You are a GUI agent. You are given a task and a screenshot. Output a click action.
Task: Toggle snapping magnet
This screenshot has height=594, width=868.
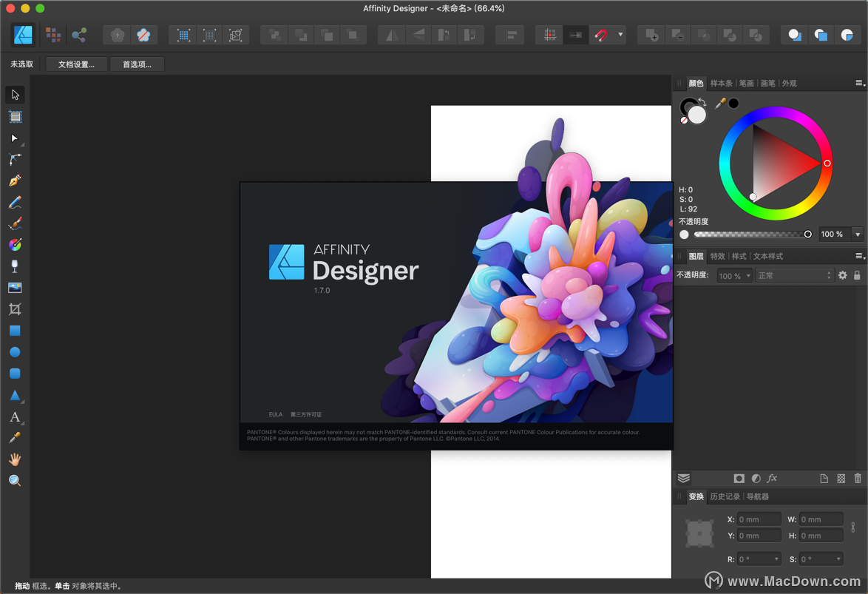[601, 35]
